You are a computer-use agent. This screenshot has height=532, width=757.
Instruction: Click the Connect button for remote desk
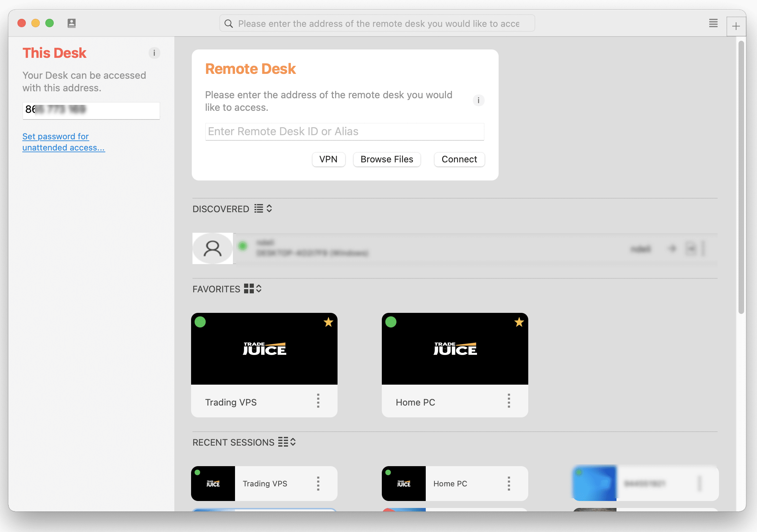coord(459,159)
